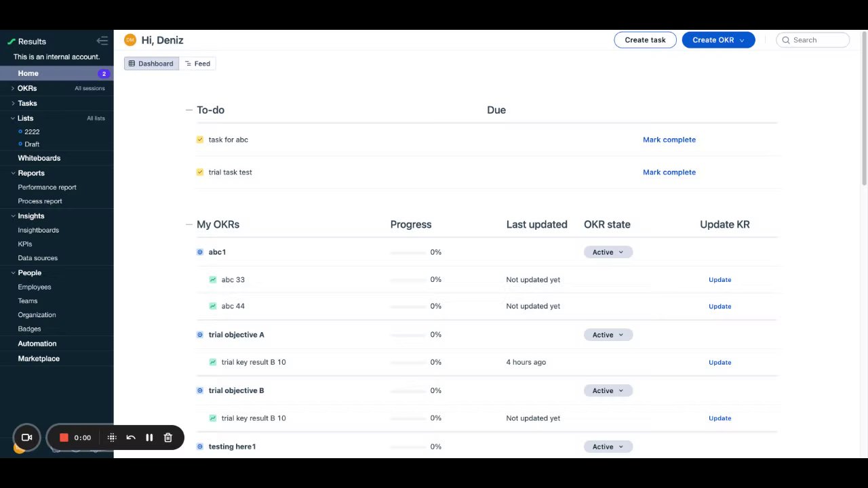Click Update link for abc 44
Viewport: 868px width, 488px height.
click(719, 306)
